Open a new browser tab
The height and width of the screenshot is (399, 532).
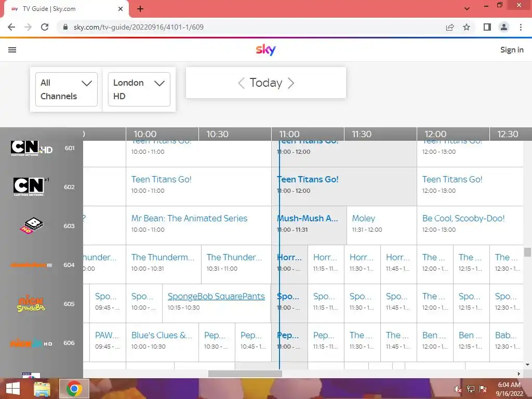pos(140,9)
